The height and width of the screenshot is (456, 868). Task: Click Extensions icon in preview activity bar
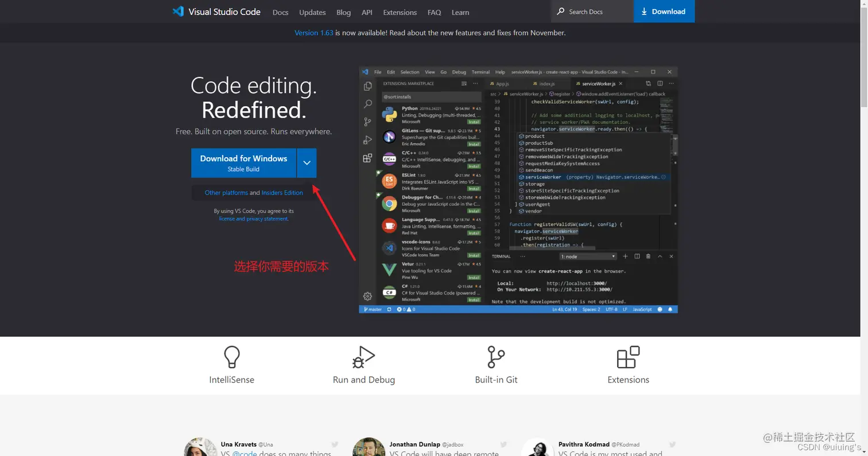[368, 158]
